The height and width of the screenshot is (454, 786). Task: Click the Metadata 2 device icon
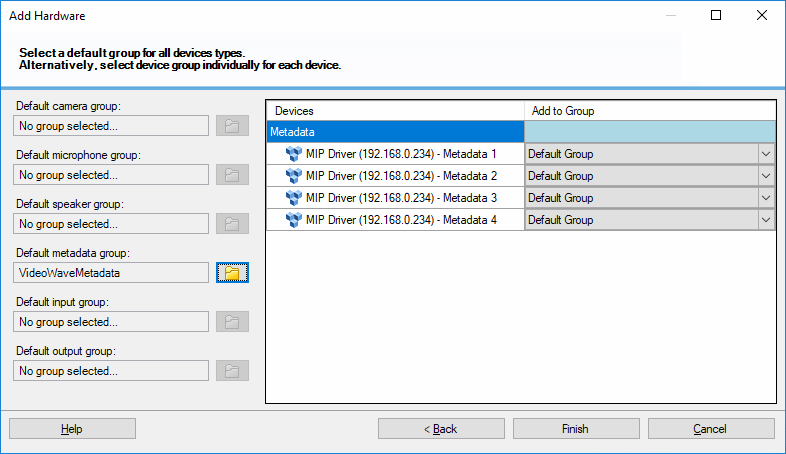point(294,176)
